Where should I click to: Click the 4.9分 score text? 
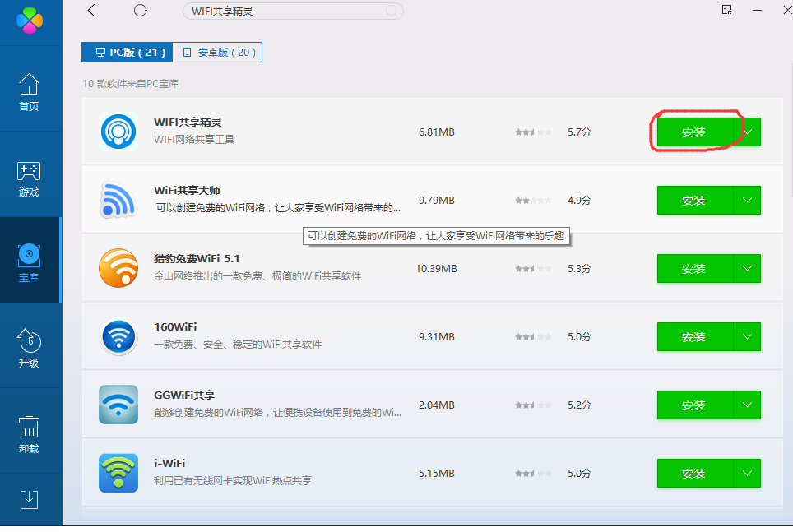tap(579, 201)
